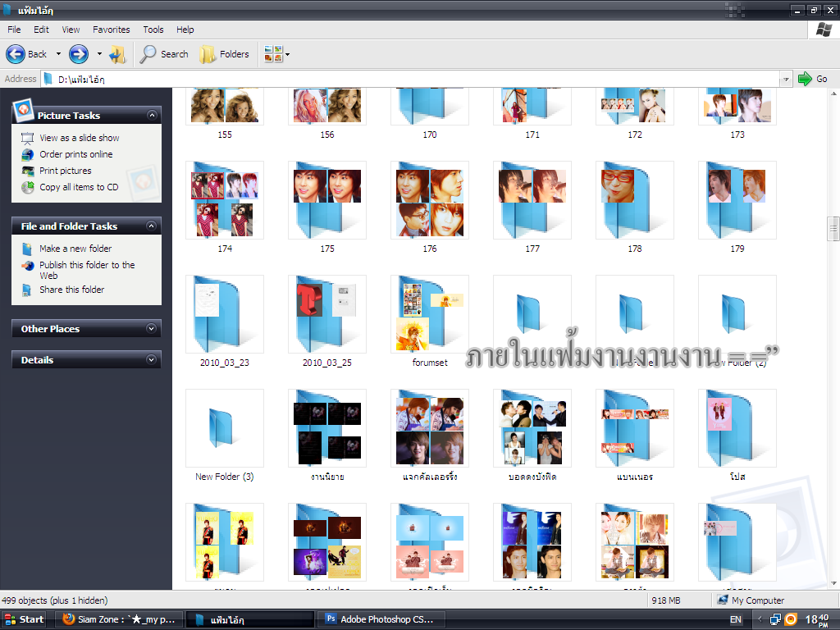Select folder 2010_03_25
Screen dimensions: 840x630
(327, 321)
